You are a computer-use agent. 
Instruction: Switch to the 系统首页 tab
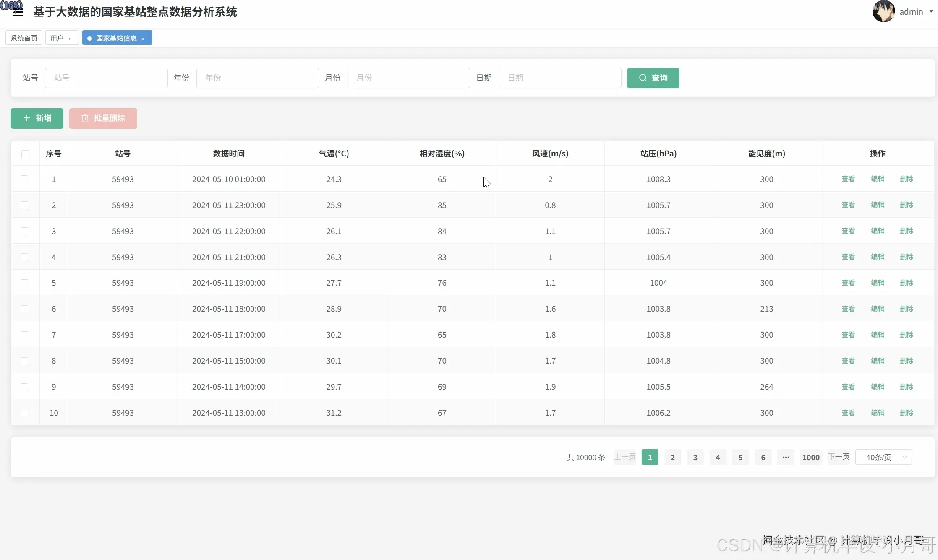point(24,38)
